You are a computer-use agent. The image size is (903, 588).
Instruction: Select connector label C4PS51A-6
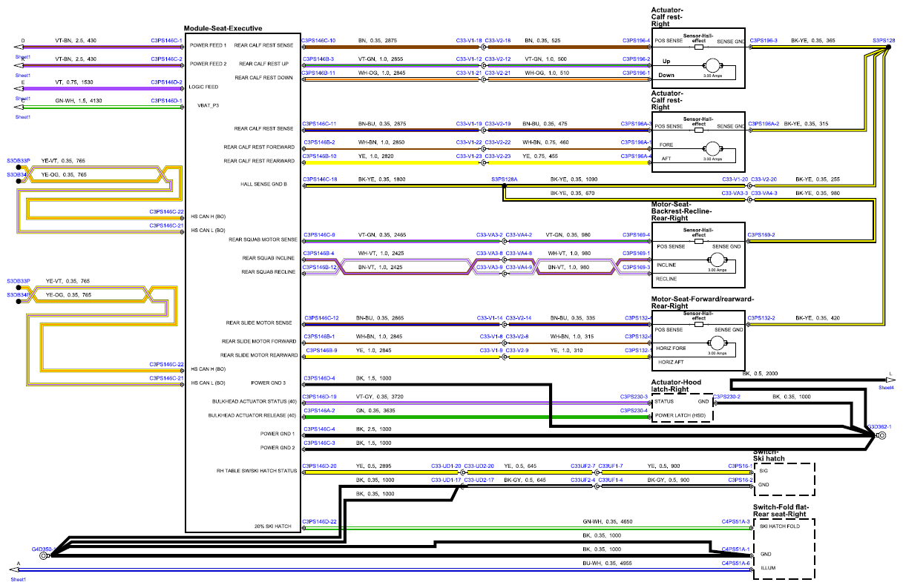737,564
